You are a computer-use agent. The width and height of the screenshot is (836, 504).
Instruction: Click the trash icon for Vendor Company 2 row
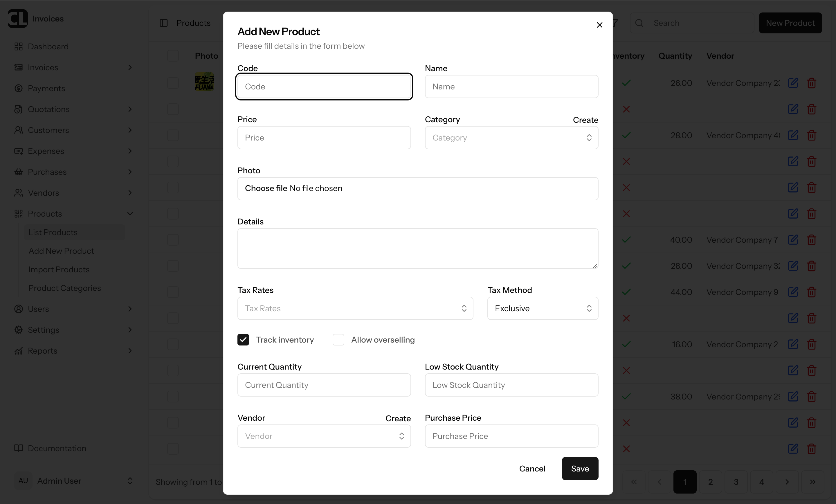tap(812, 344)
